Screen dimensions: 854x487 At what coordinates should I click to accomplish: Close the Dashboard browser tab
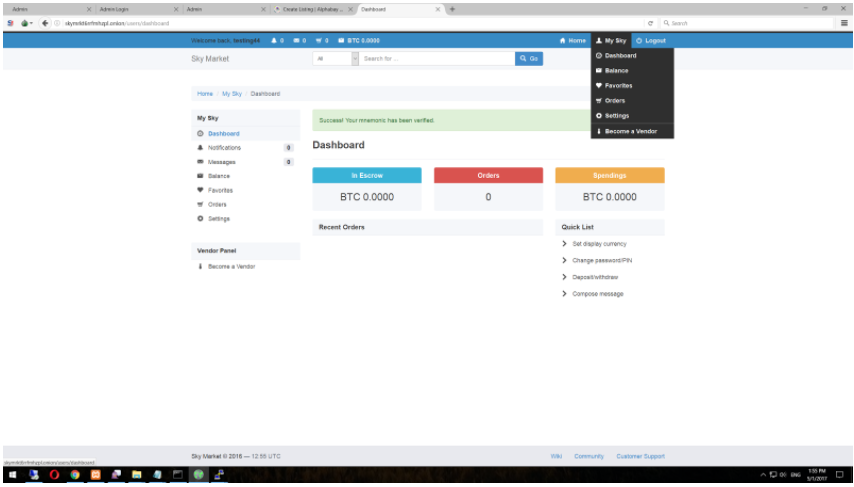pyautogui.click(x=437, y=9)
